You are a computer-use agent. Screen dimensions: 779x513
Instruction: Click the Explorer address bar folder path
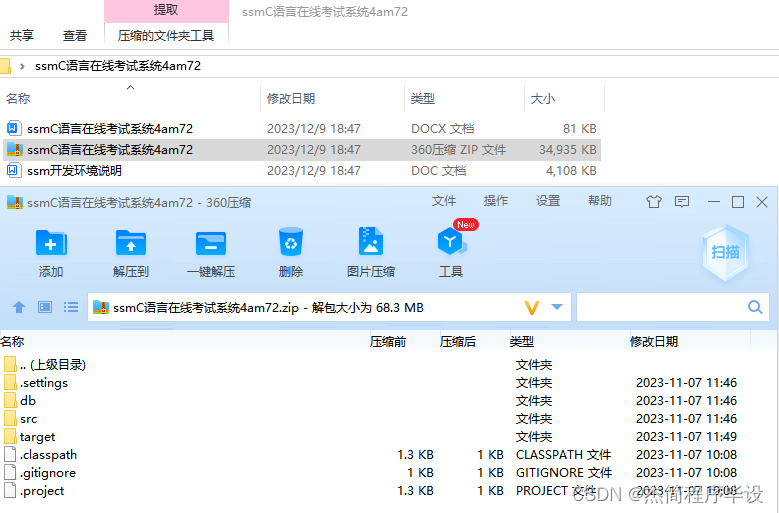[x=118, y=66]
